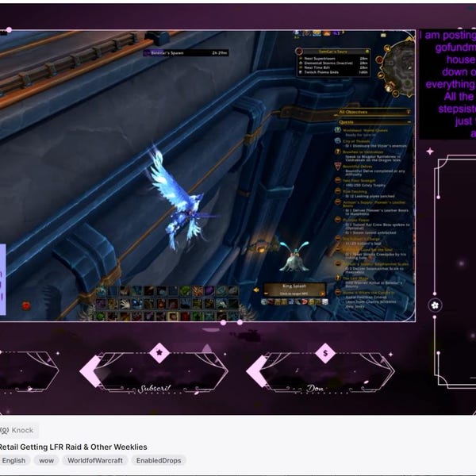Click the star diamond icon on the Subscriber panel

(x=159, y=353)
